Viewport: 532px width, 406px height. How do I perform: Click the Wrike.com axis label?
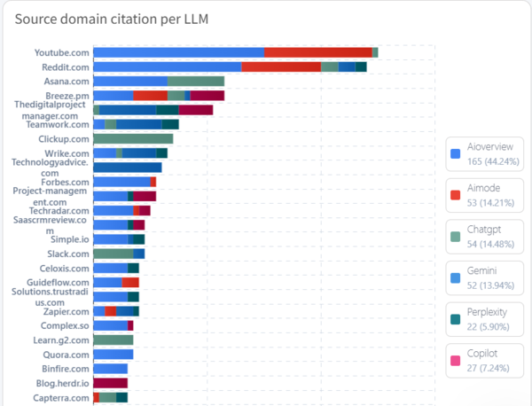(x=66, y=153)
